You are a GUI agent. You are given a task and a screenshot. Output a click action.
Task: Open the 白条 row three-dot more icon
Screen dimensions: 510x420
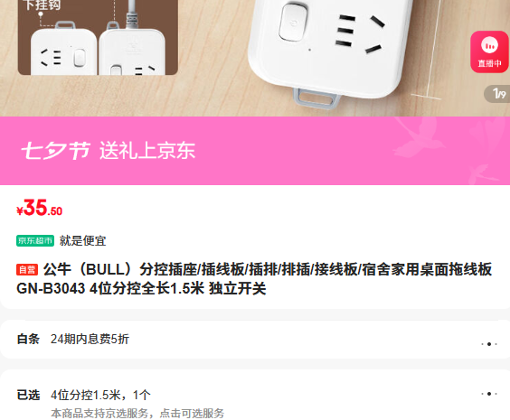click(489, 343)
